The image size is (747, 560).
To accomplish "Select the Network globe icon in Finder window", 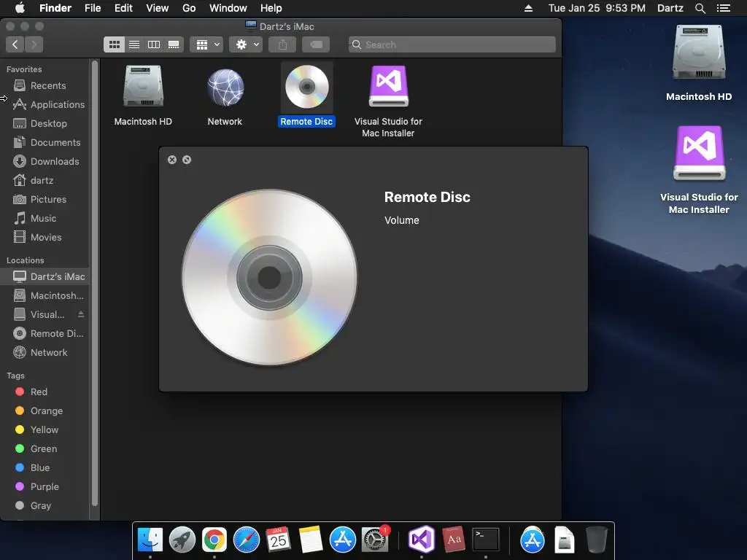I will [225, 87].
